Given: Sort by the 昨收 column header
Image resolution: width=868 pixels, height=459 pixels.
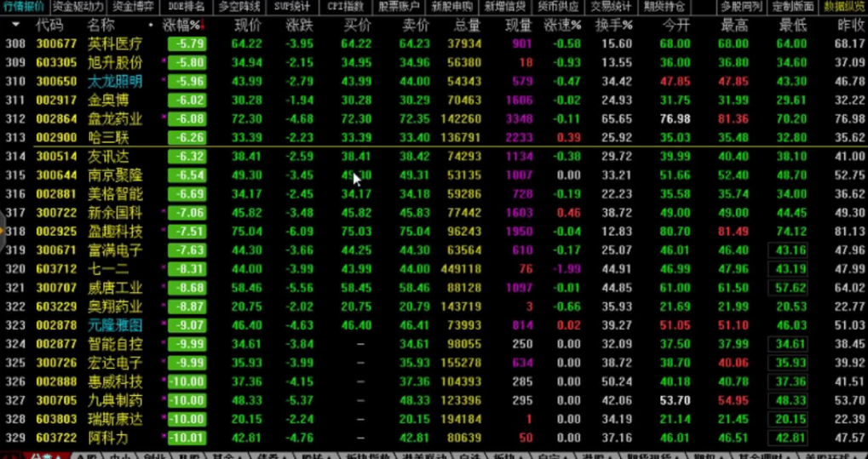Looking at the screenshot, I should point(852,25).
